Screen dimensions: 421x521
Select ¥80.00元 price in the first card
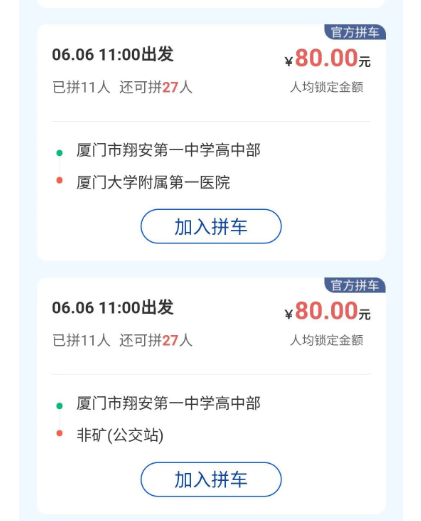pyautogui.click(x=327, y=58)
